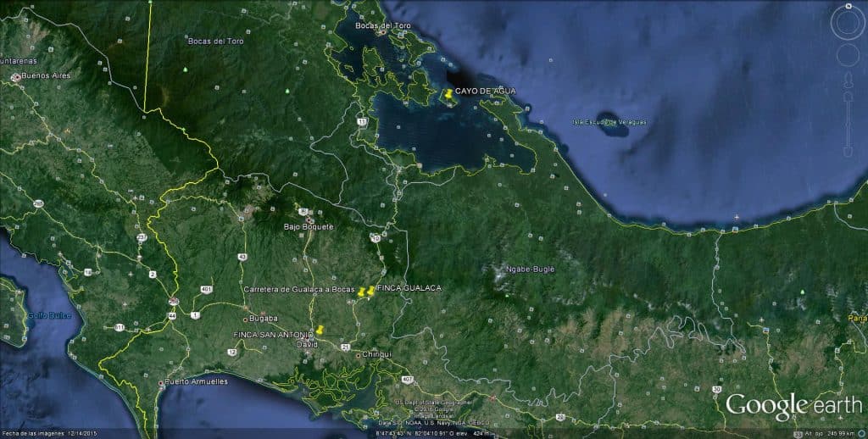The image size is (868, 439).
Task: Click the route 21 road shield
Action: click(346, 347)
